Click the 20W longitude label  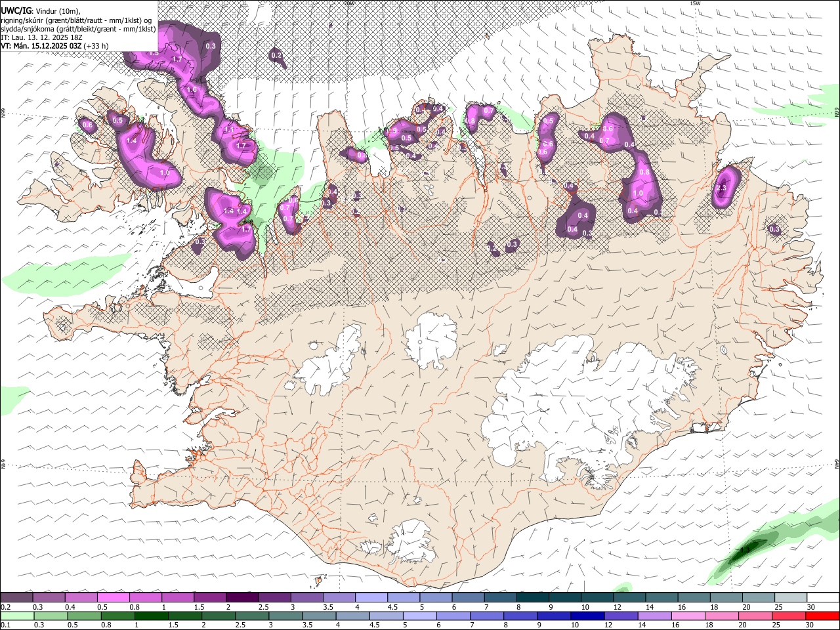click(349, 3)
